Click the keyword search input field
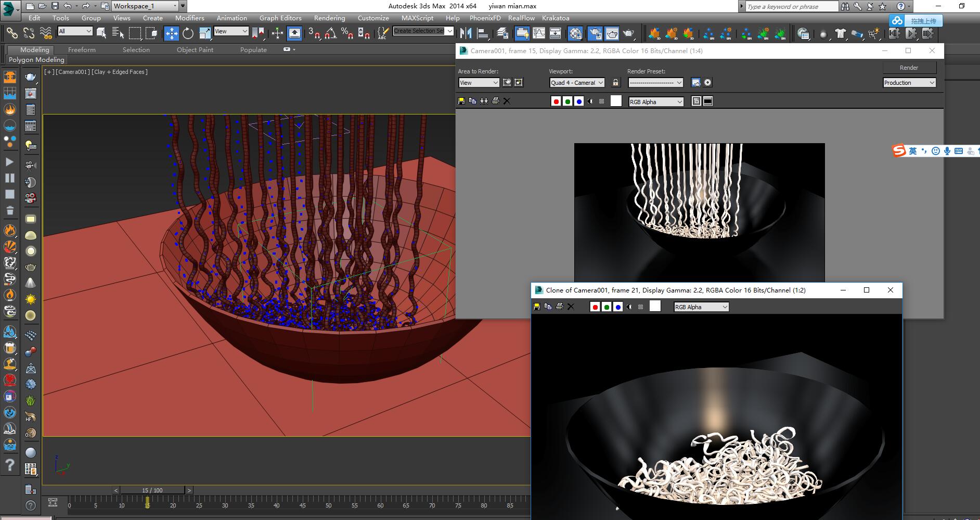 [x=791, y=6]
